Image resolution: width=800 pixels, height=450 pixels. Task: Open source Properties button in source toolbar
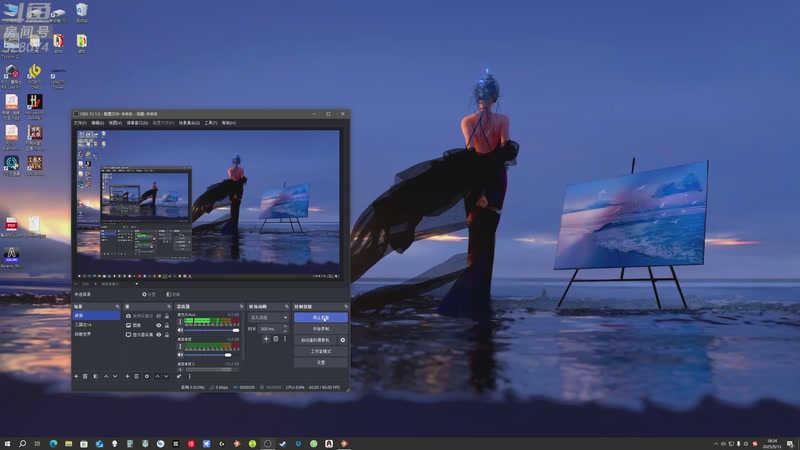click(x=148, y=294)
